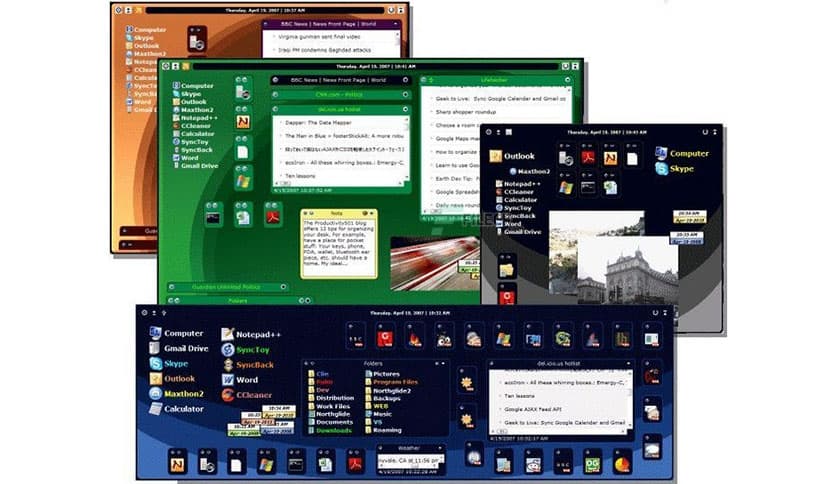The width and height of the screenshot is (836, 484).
Task: Expand the CNN.com Politics panel on green desktop
Action: coord(405,94)
